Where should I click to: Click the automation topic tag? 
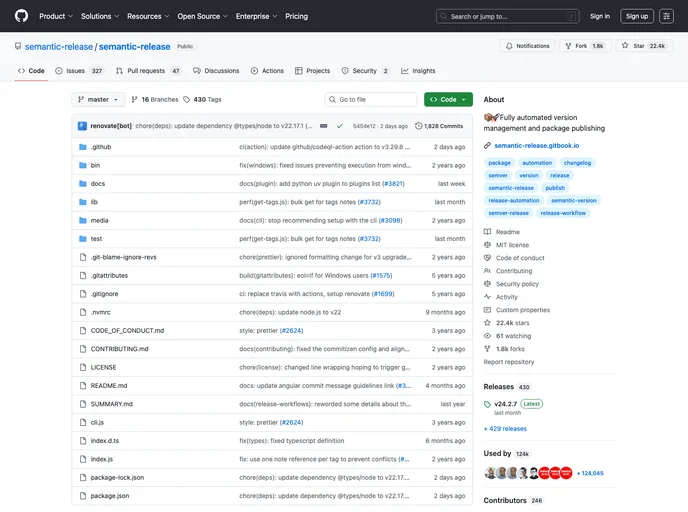(x=537, y=163)
